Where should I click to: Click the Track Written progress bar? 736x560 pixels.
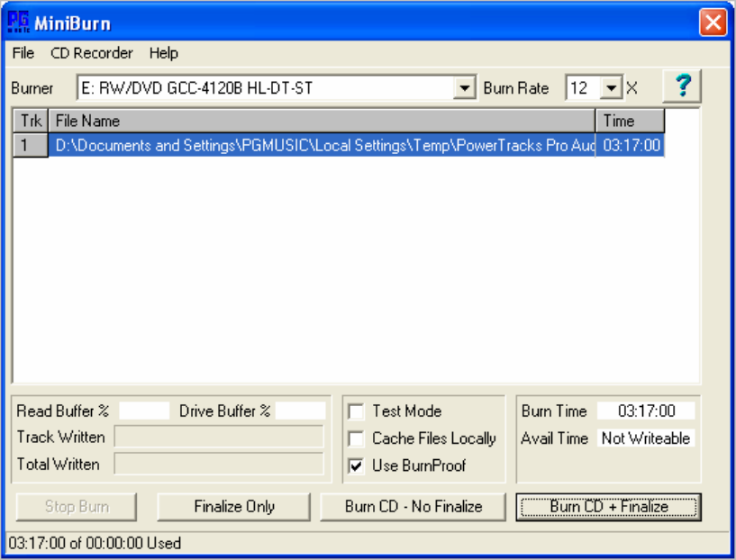coord(219,438)
